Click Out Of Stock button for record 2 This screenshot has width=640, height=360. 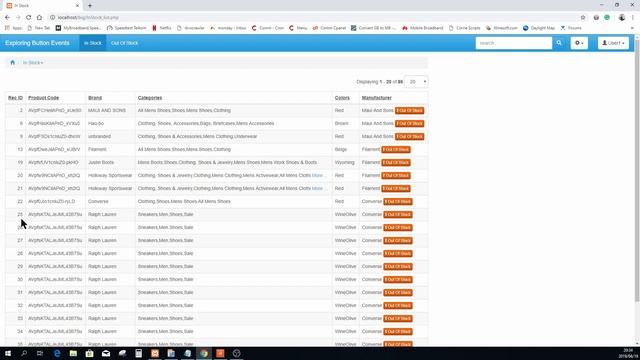point(409,111)
